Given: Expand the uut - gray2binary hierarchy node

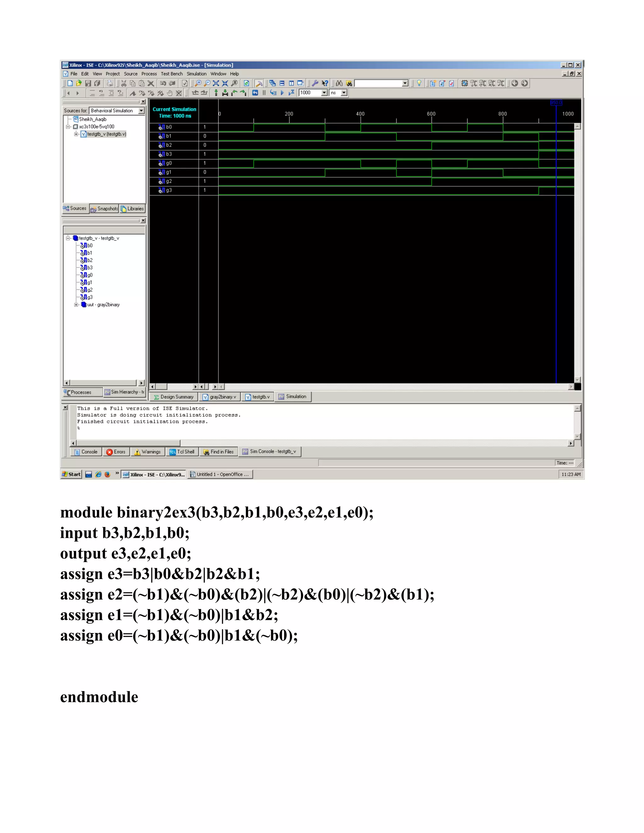Looking at the screenshot, I should tap(76, 305).
